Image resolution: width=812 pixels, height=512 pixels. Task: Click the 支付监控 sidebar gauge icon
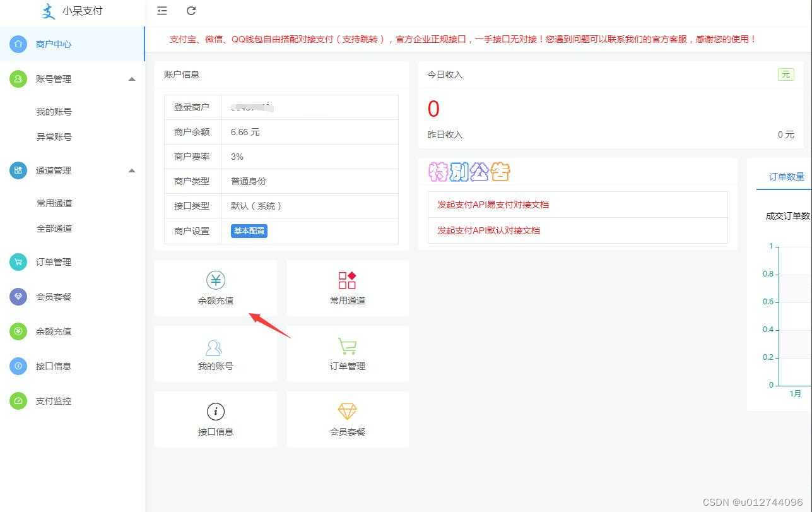tap(18, 401)
